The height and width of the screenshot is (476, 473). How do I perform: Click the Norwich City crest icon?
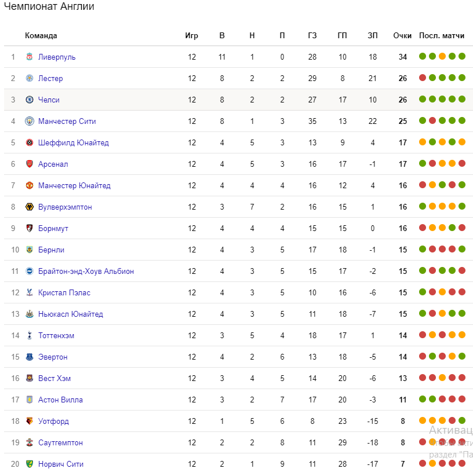pyautogui.click(x=30, y=464)
